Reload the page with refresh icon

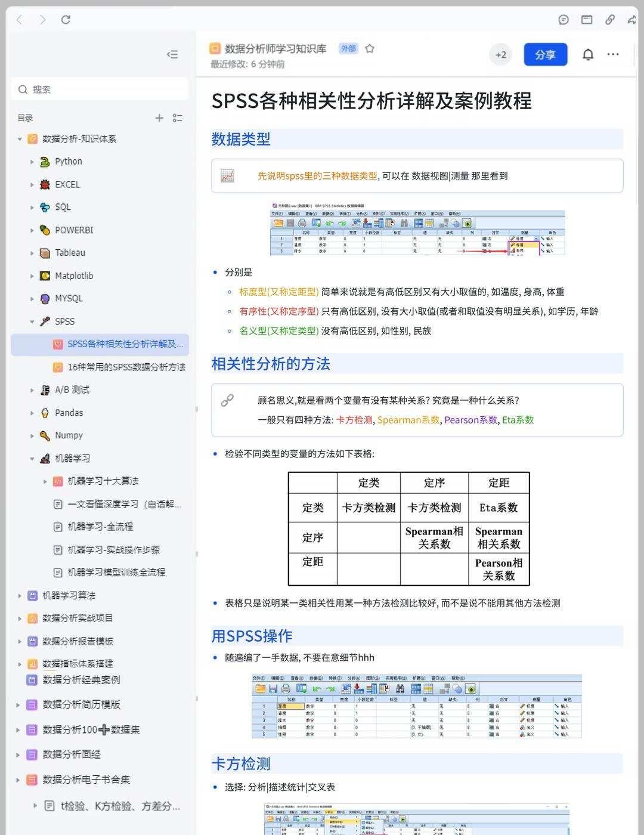[x=66, y=20]
